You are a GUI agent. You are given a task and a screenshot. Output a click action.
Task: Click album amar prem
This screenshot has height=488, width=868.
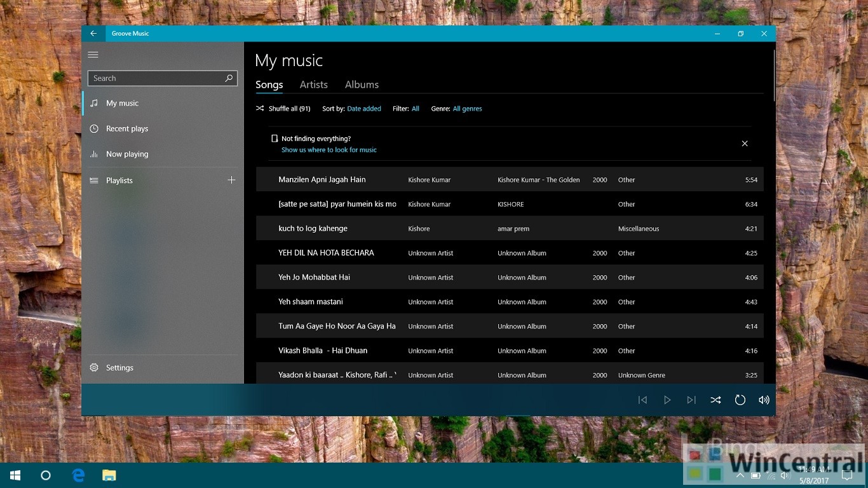click(513, 229)
